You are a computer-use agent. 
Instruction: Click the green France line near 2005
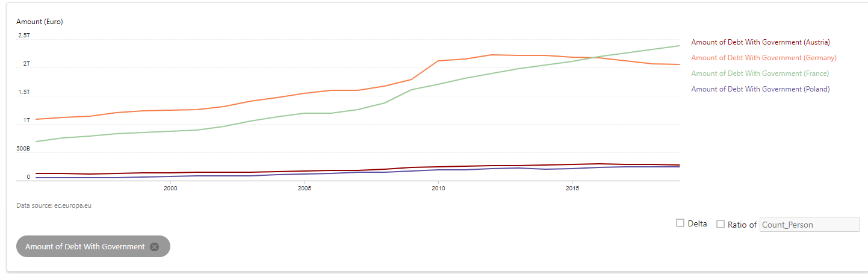click(x=304, y=113)
